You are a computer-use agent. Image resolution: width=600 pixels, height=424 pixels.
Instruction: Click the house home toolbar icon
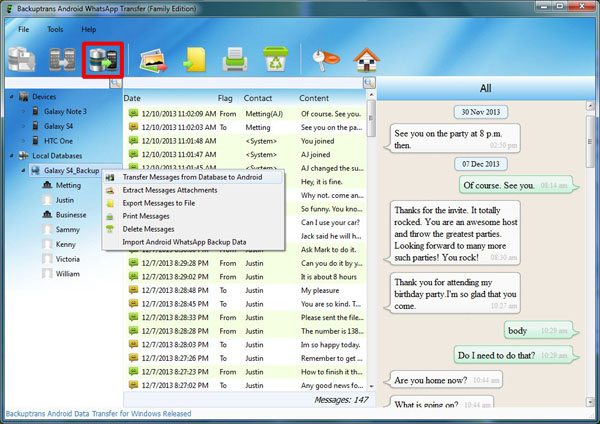tap(366, 60)
